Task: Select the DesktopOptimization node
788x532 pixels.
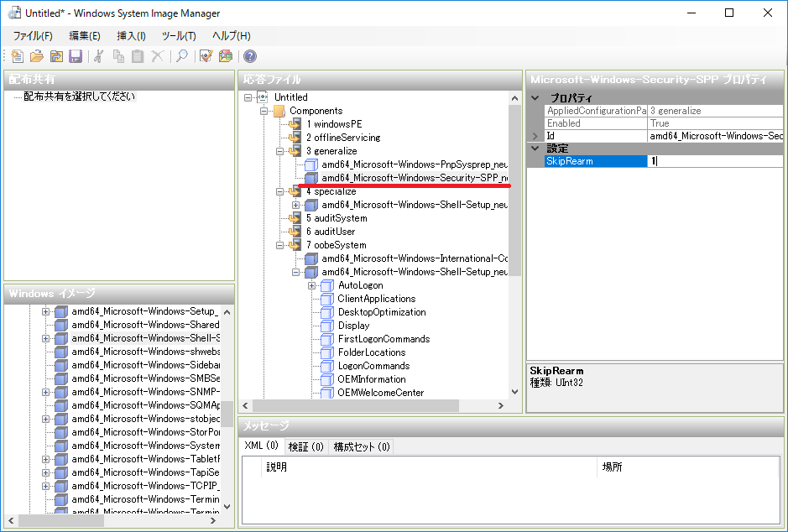Action: click(382, 312)
